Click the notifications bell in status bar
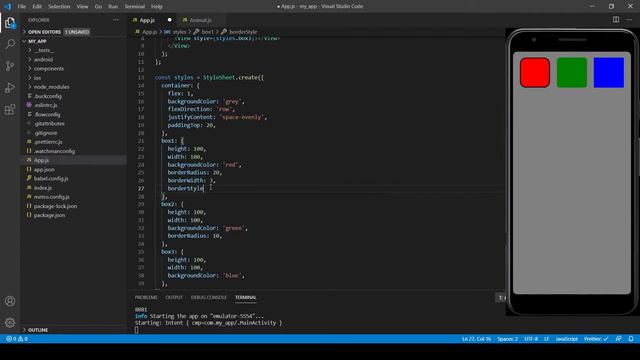The height and width of the screenshot is (360, 640). click(631, 339)
